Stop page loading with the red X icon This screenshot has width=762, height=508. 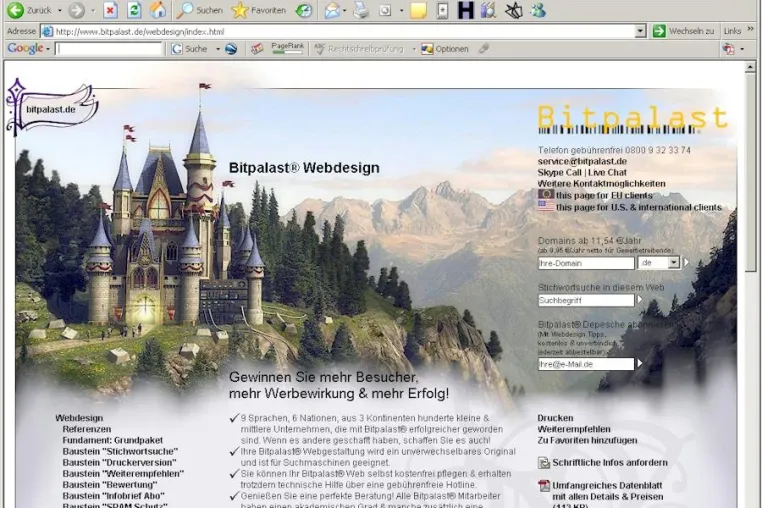click(110, 10)
